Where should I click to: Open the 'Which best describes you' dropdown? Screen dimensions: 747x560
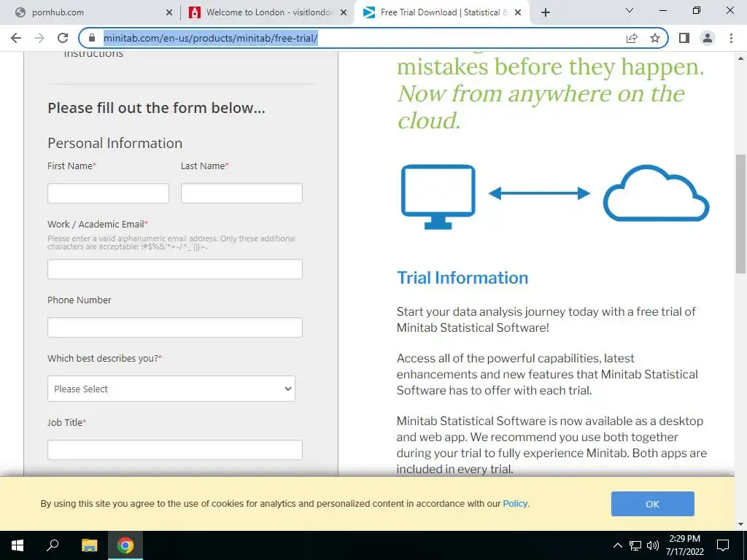pyautogui.click(x=171, y=389)
